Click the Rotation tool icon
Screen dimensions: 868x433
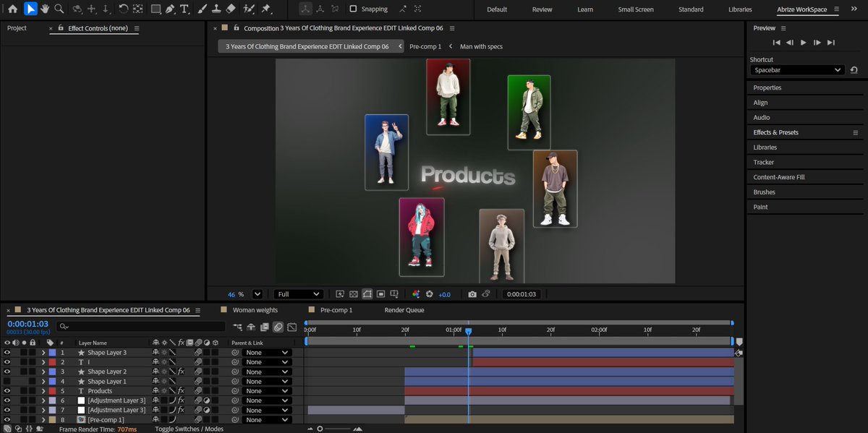[x=123, y=9]
